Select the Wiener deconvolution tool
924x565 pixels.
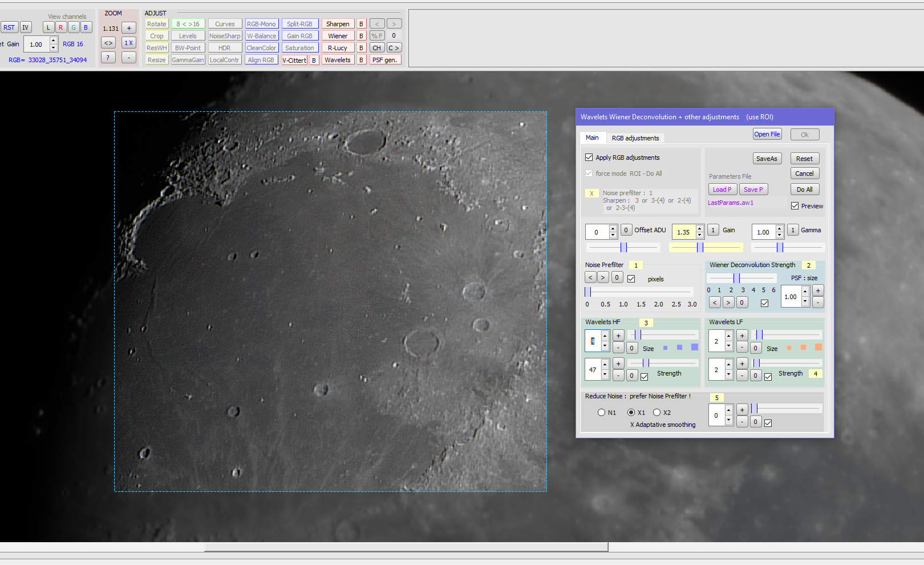coord(338,35)
